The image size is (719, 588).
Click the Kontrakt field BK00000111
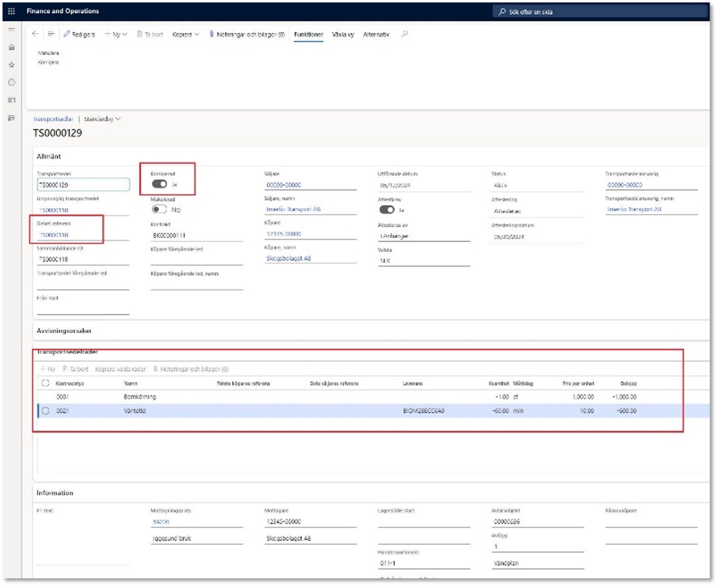click(x=197, y=235)
